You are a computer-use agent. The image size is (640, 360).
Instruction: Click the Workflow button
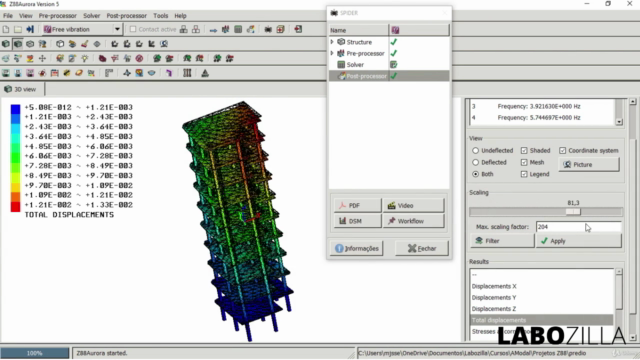click(413, 221)
